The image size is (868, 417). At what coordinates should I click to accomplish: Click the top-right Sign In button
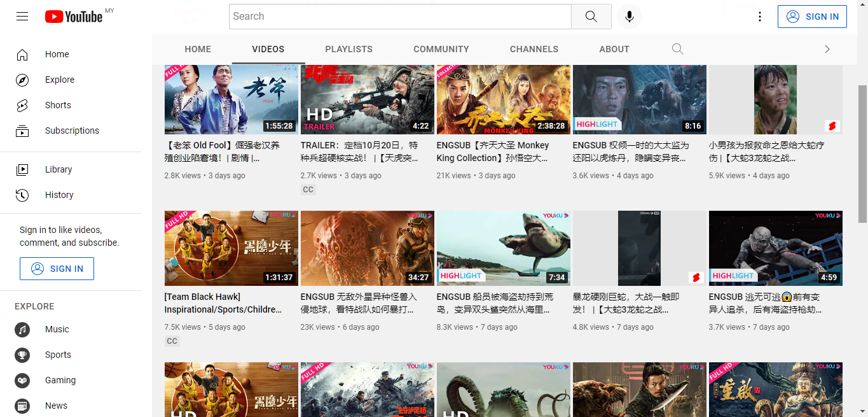tap(812, 17)
